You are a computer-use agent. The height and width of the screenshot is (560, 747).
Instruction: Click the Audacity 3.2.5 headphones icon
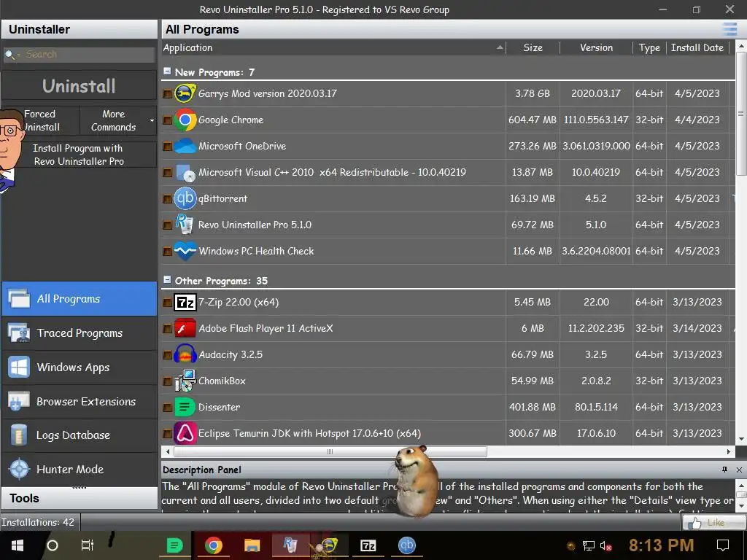(185, 354)
